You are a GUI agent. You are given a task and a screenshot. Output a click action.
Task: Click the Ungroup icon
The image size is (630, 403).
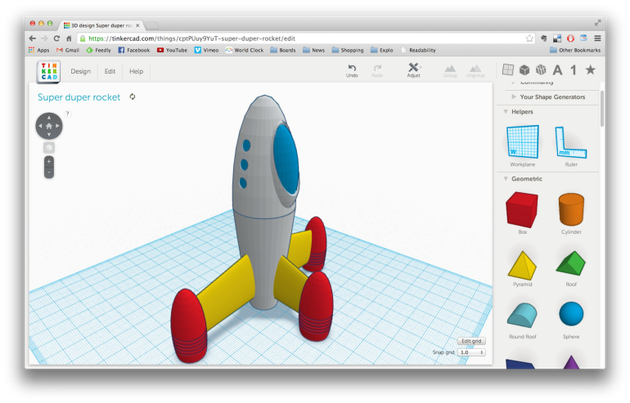pos(475,71)
